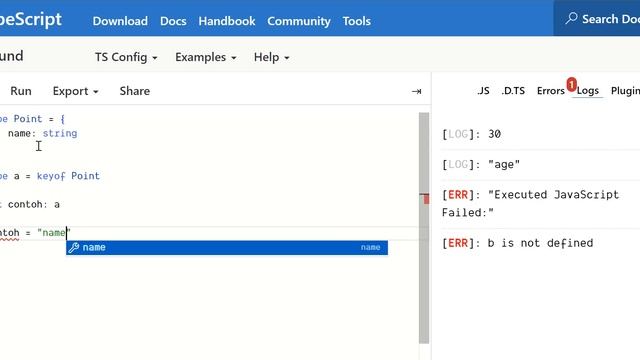
Task: Click the wrench icon in suggestion row
Action: 73,247
